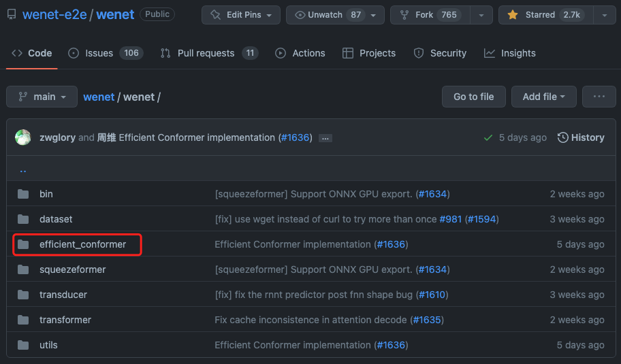Open the more options ellipsis button
621x364 pixels.
click(599, 97)
